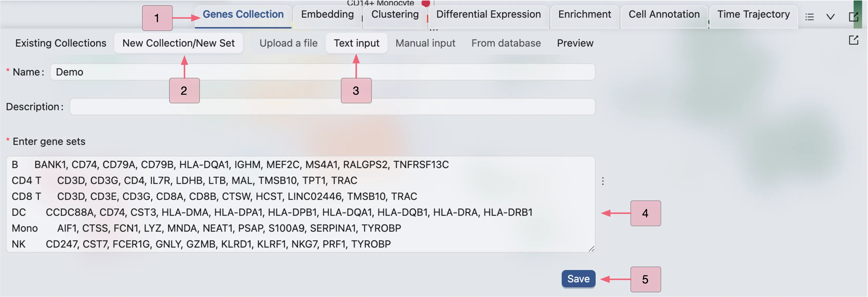Pick the From database option
The width and height of the screenshot is (868, 297).
tap(506, 43)
